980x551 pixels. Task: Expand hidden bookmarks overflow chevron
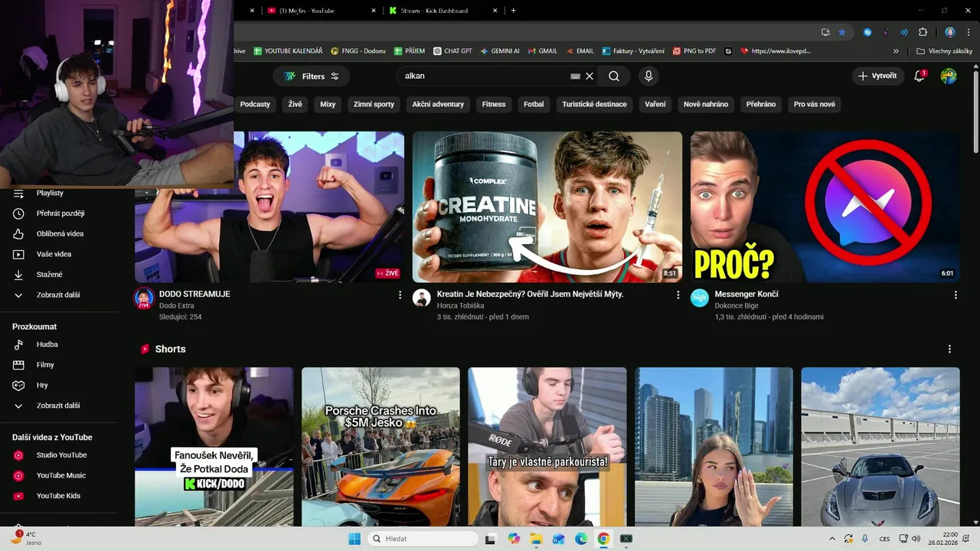(896, 51)
